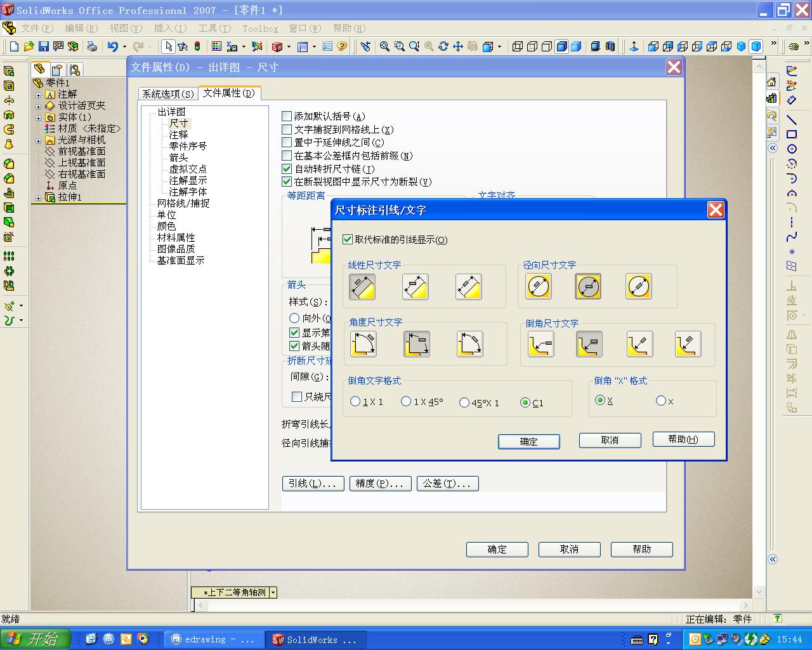
Task: Choose horizontal-text radial dimension style icon
Action: point(588,286)
